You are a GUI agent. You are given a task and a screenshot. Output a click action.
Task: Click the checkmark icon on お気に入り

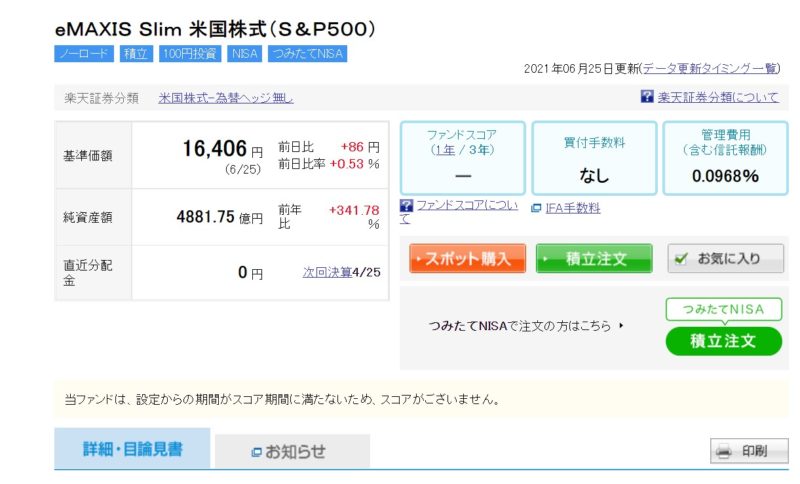point(681,258)
